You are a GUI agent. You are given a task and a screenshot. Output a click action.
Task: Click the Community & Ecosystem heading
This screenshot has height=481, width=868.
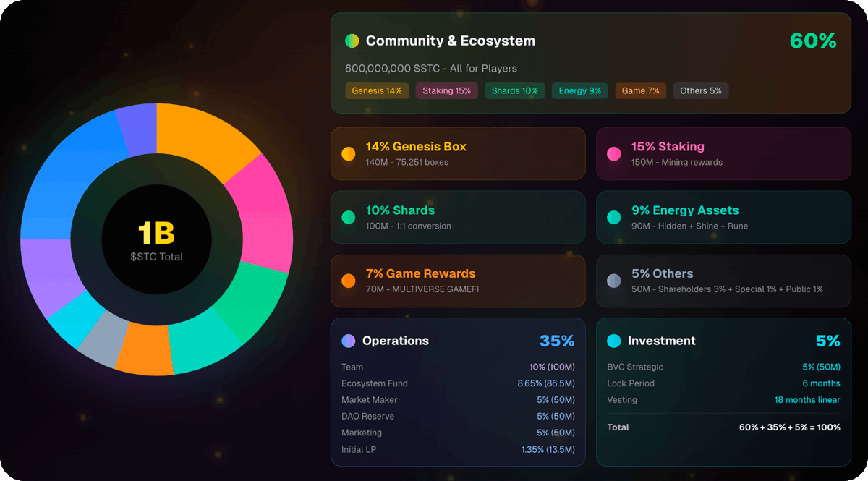point(451,41)
